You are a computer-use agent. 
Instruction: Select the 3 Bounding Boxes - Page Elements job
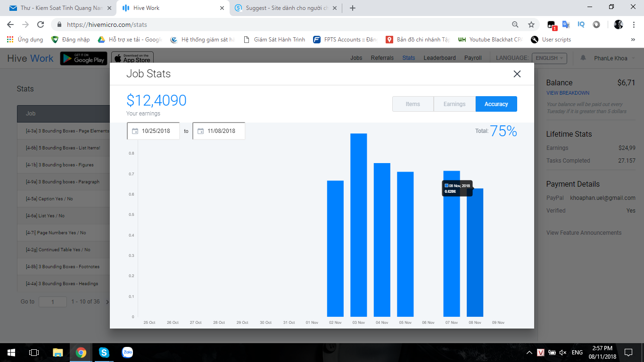pyautogui.click(x=67, y=131)
